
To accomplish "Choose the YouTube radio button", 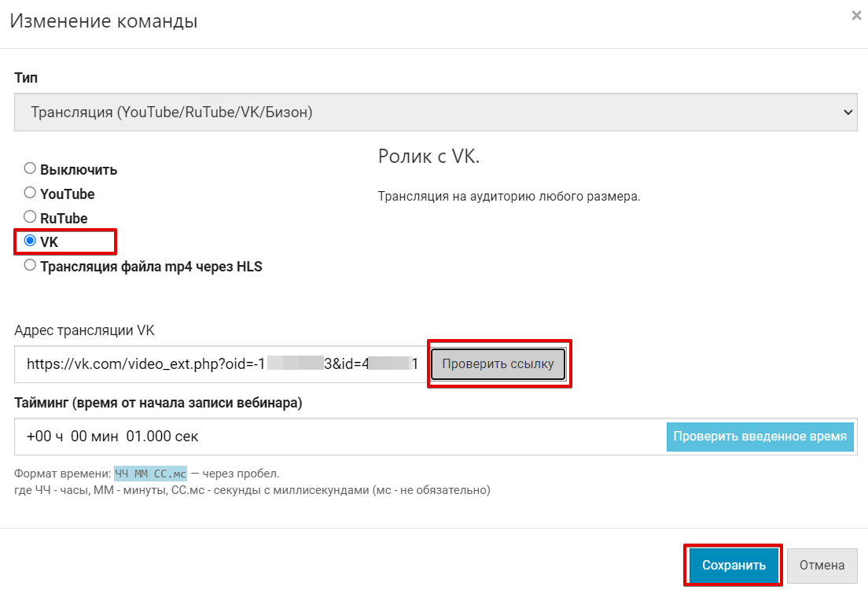I will 30,193.
